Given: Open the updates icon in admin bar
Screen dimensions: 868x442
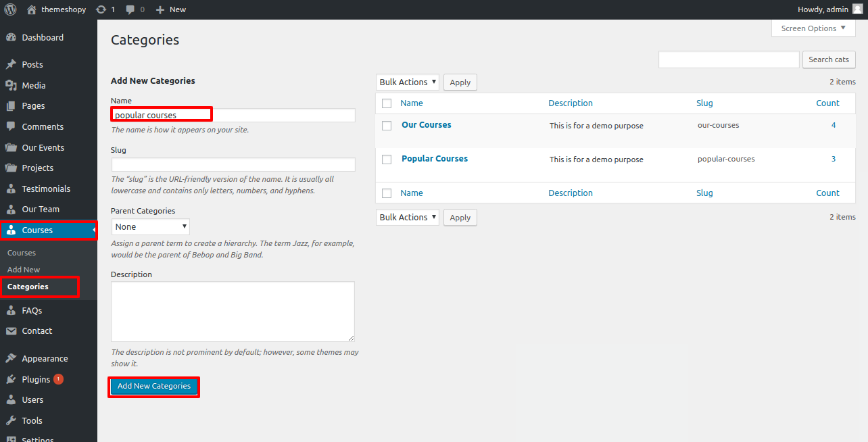Looking at the screenshot, I should pyautogui.click(x=101, y=9).
